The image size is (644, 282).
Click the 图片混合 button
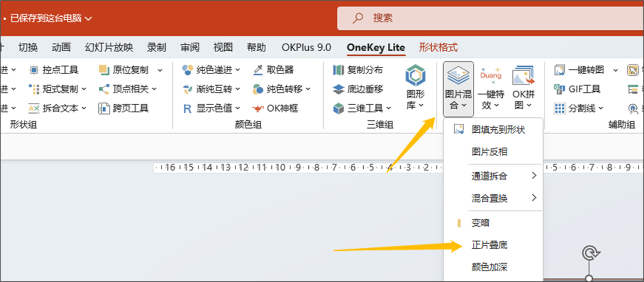(459, 89)
